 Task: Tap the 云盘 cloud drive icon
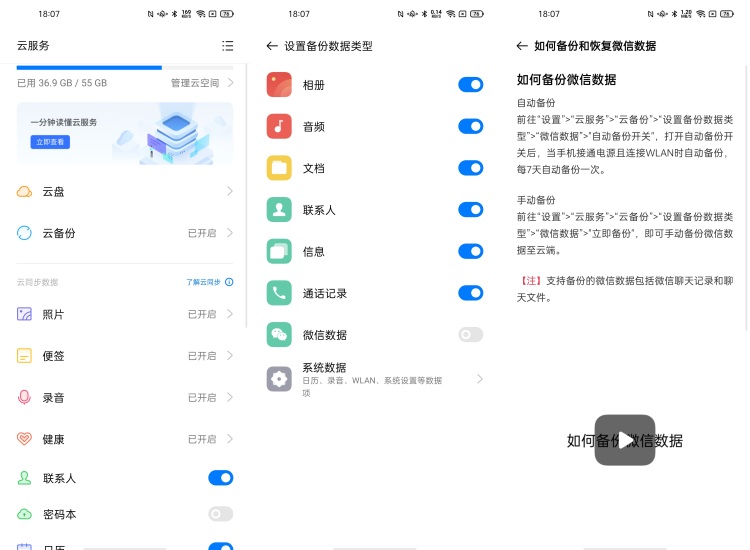pos(24,192)
